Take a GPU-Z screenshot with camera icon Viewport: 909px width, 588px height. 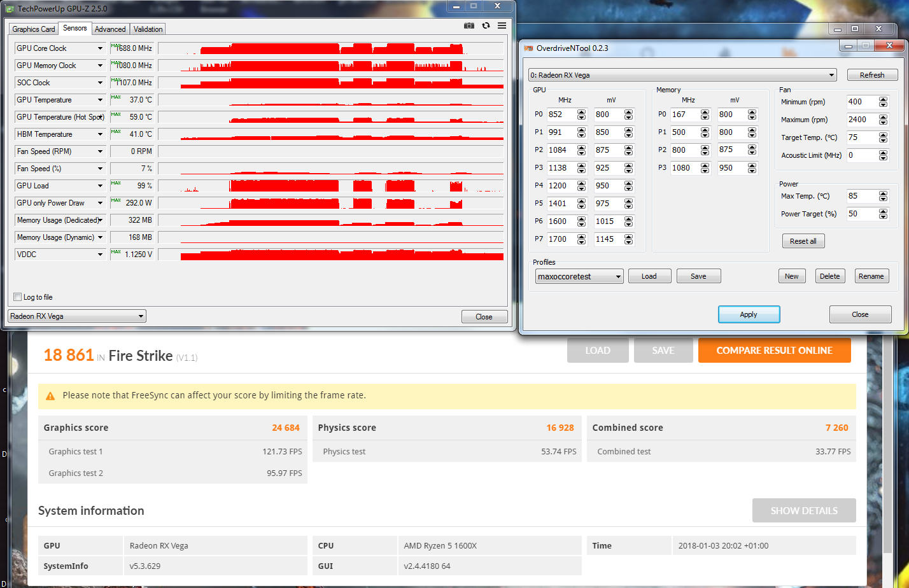pyautogui.click(x=469, y=25)
